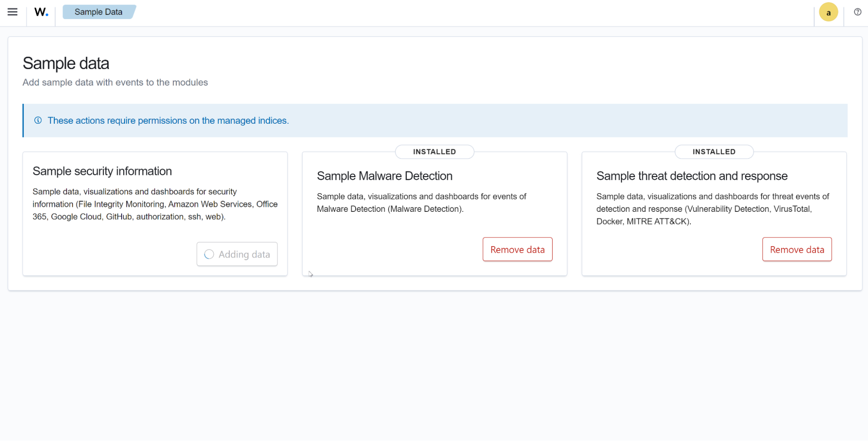Select the Sample Data breadcrumb tab
Screen dimensions: 868x441
point(98,12)
